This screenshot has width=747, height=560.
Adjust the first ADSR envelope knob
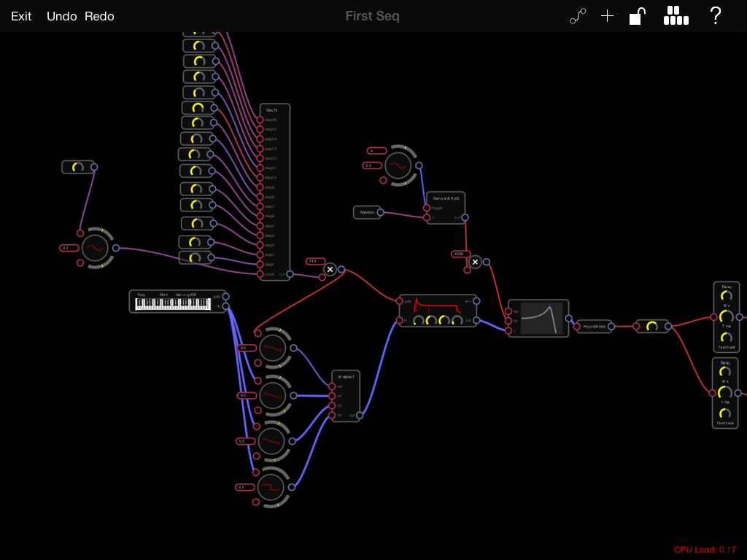coord(418,321)
